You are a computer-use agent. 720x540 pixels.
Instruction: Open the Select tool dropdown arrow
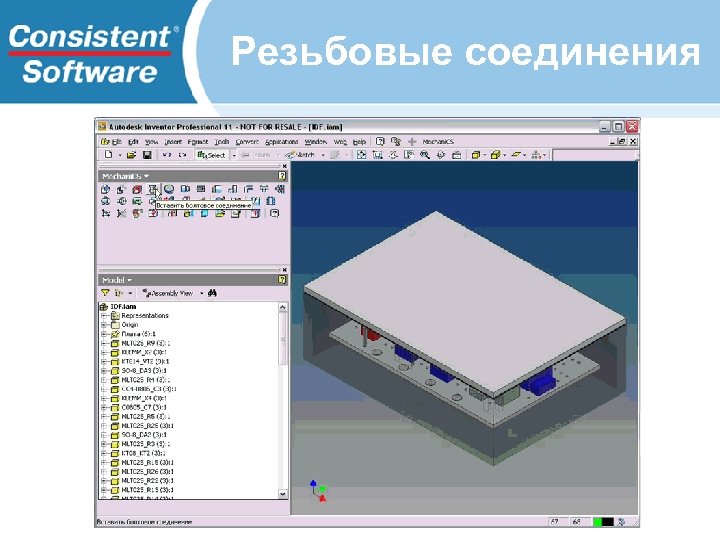234,155
